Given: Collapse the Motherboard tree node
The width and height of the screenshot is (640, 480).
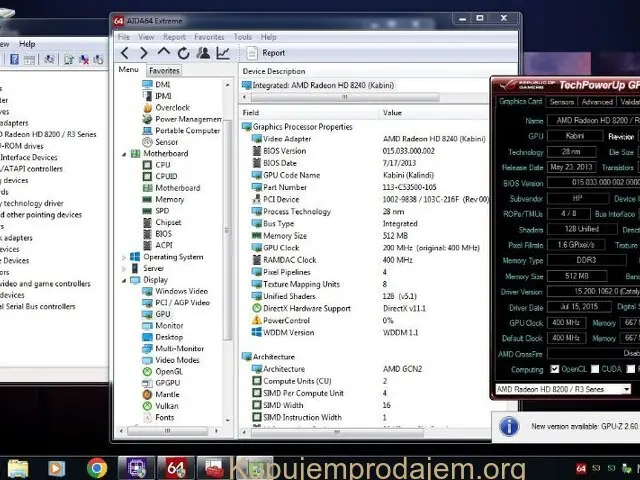Looking at the screenshot, I should point(123,154).
